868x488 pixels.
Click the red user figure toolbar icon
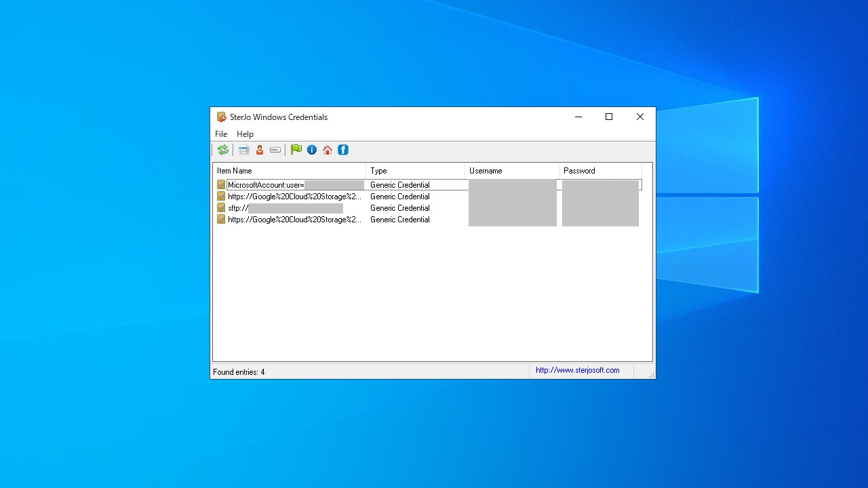click(x=260, y=150)
